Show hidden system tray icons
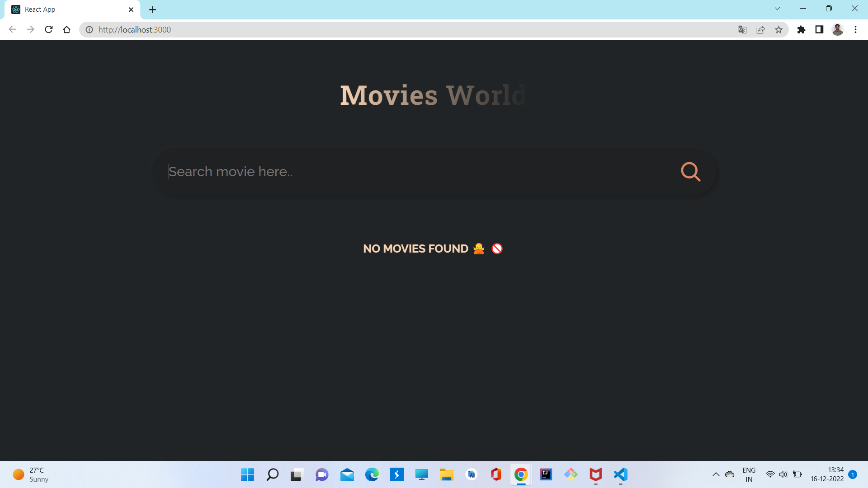The image size is (868, 488). pyautogui.click(x=716, y=474)
